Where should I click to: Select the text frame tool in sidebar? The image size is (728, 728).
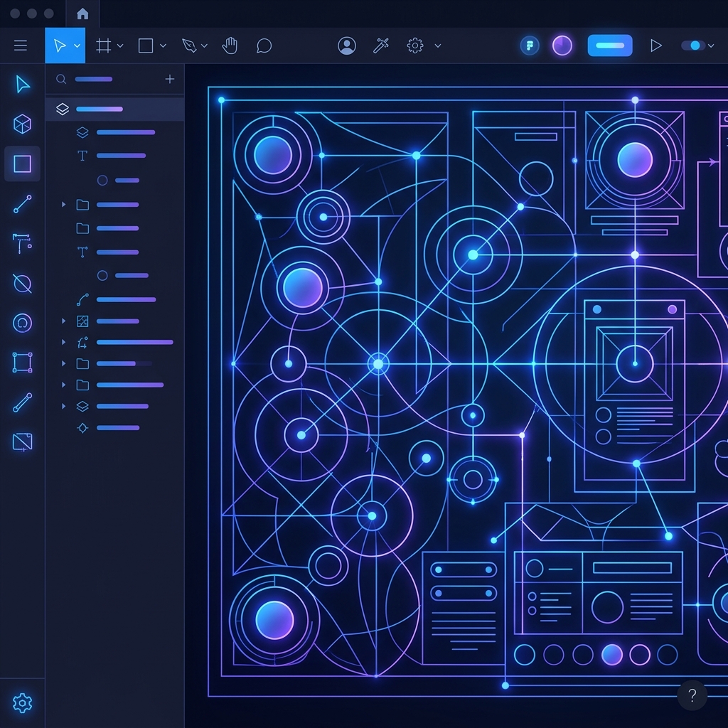(22, 243)
